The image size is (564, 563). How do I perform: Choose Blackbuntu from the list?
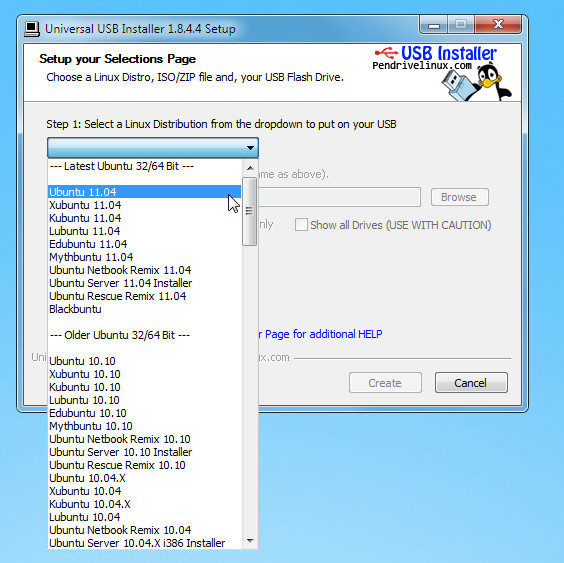[x=144, y=309]
